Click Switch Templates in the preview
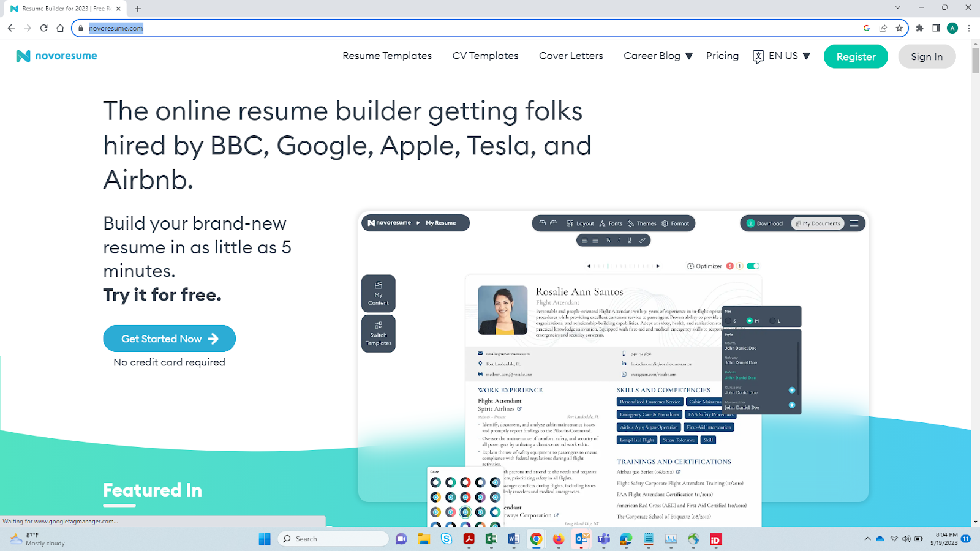 [379, 334]
